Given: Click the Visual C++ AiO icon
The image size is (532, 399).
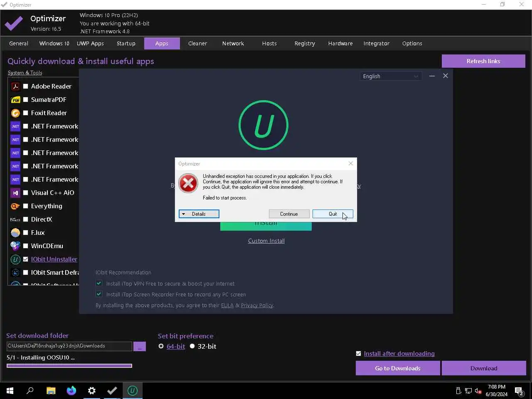Looking at the screenshot, I should pyautogui.click(x=15, y=193).
